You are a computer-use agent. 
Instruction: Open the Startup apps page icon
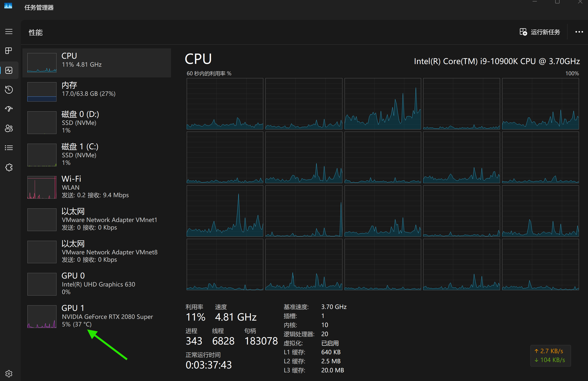9,109
